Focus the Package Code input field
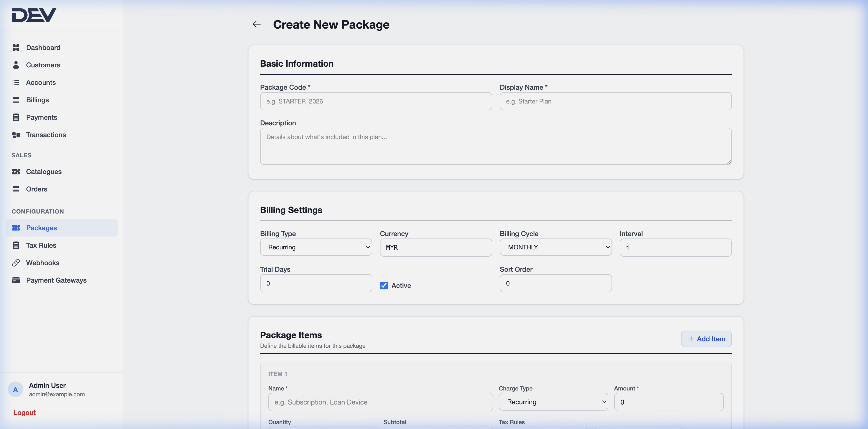Image resolution: width=868 pixels, height=429 pixels. click(376, 101)
